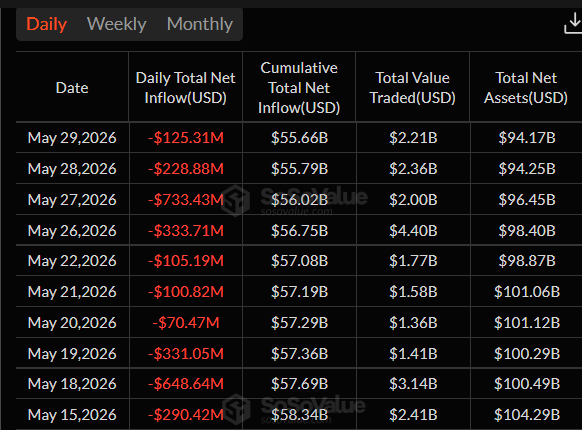Click the $100.49B net assets cell
This screenshot has height=430, width=582.
click(527, 384)
